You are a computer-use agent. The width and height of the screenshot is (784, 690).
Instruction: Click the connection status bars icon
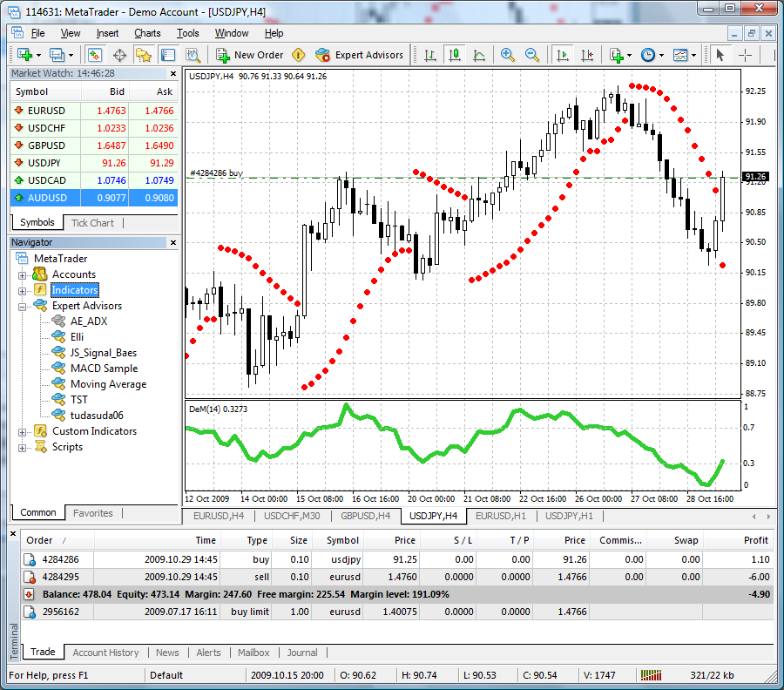click(651, 675)
